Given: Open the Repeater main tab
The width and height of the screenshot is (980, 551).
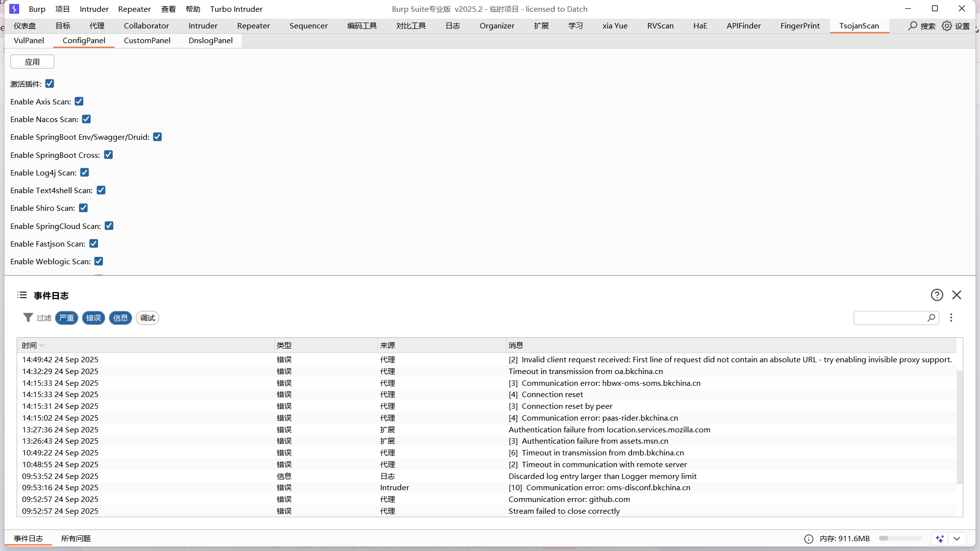Looking at the screenshot, I should pyautogui.click(x=253, y=25).
